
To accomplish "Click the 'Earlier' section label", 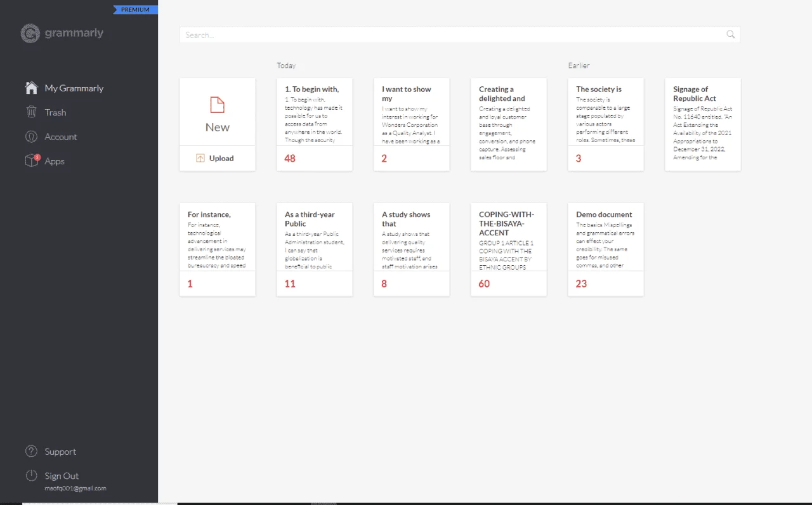I will point(579,65).
